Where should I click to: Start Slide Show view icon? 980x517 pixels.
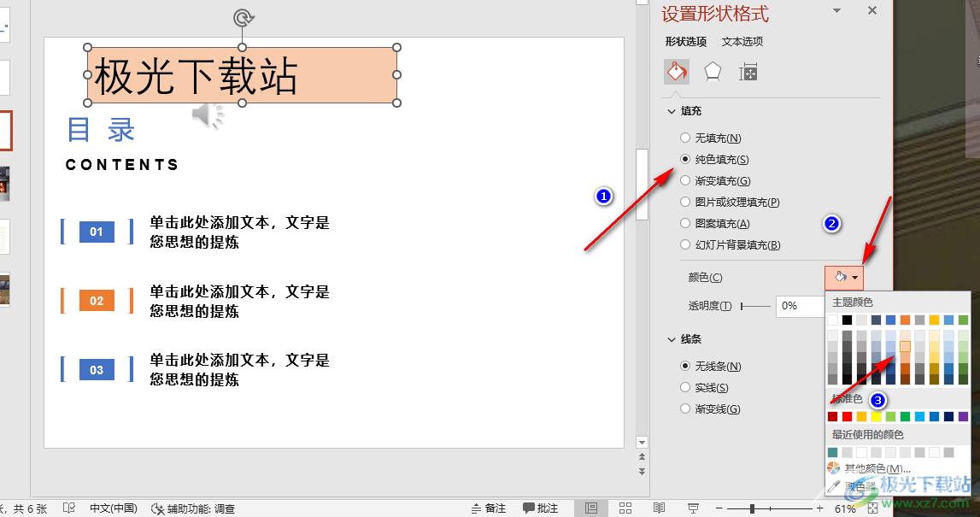(693, 508)
